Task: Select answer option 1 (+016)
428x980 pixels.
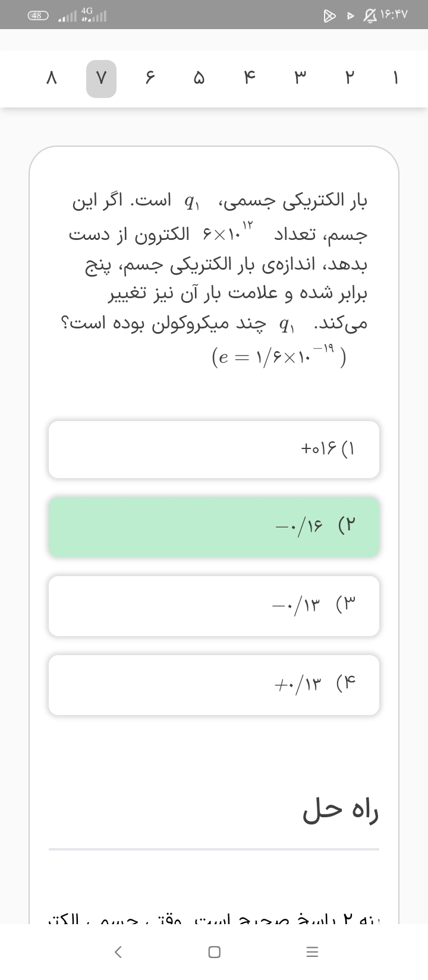Action: (214, 450)
